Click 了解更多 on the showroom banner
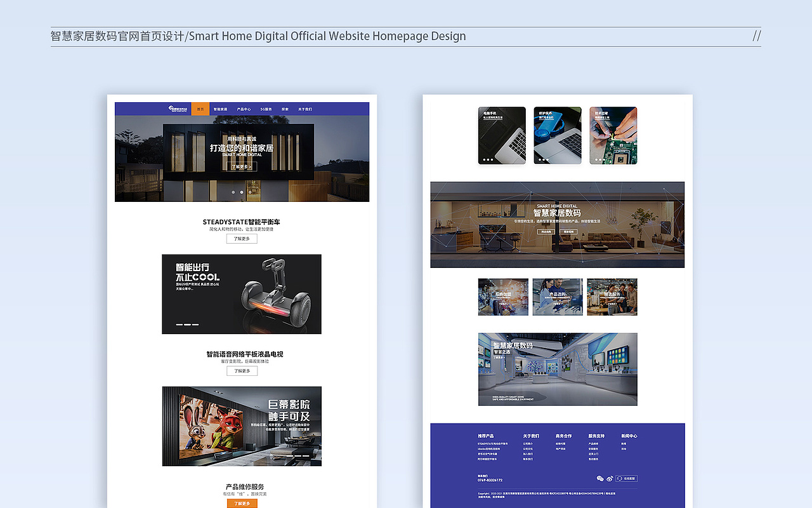The height and width of the screenshot is (508, 812). [499, 358]
